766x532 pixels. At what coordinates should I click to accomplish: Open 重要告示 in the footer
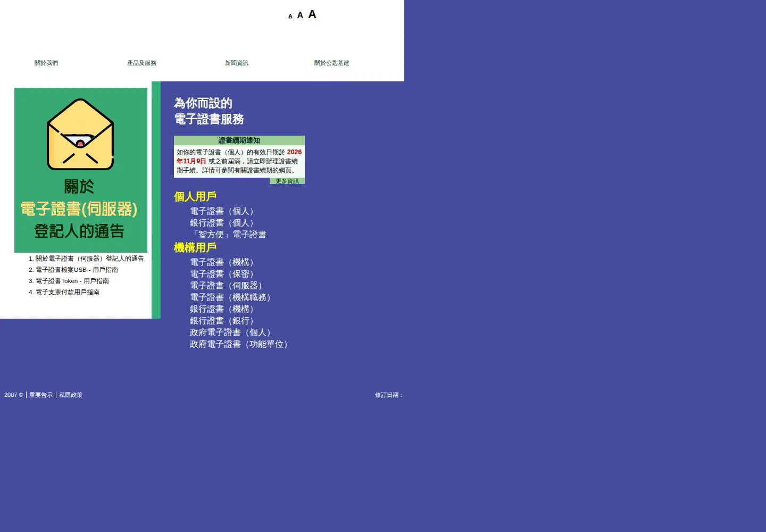(x=41, y=395)
